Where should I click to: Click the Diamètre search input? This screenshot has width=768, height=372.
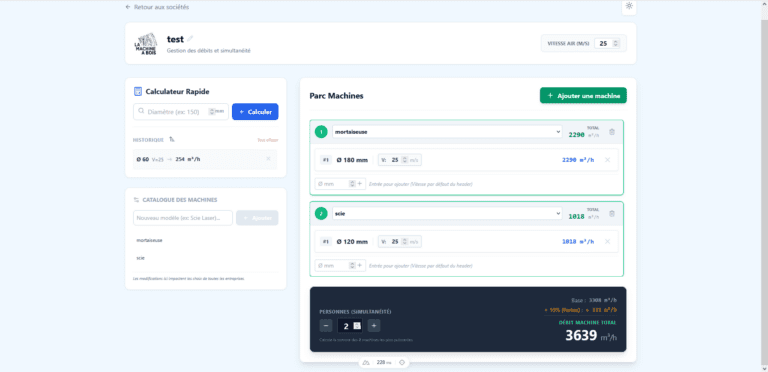(x=181, y=112)
